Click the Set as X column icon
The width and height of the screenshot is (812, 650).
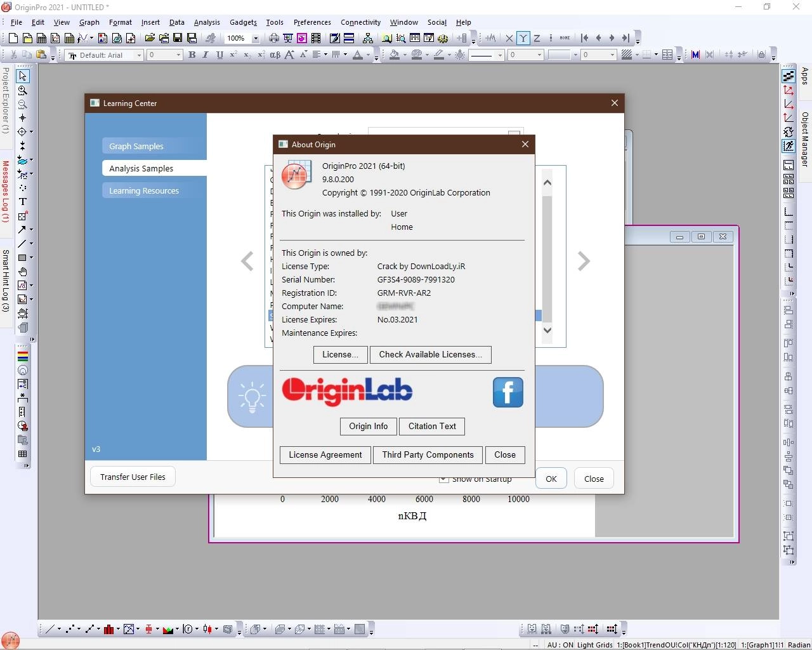pyautogui.click(x=509, y=38)
